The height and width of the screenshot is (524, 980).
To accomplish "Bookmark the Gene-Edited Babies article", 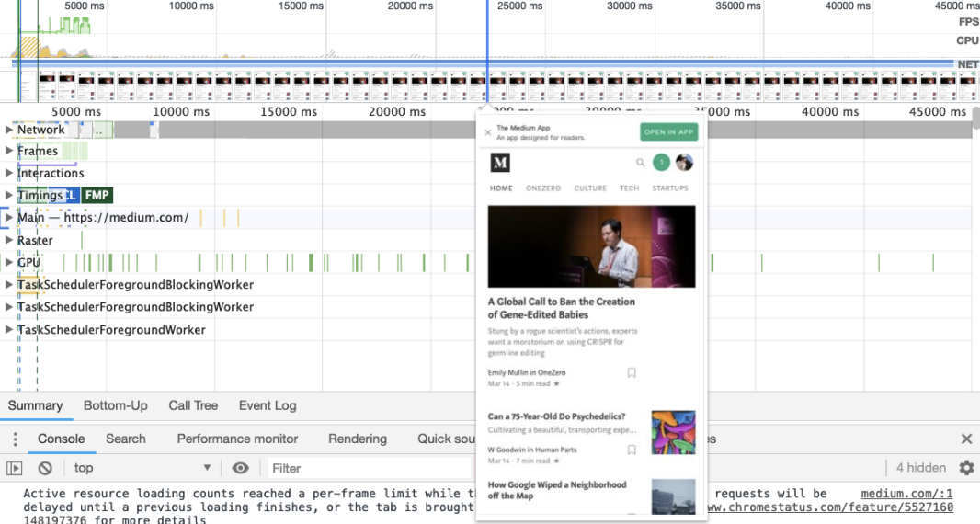I will point(632,372).
